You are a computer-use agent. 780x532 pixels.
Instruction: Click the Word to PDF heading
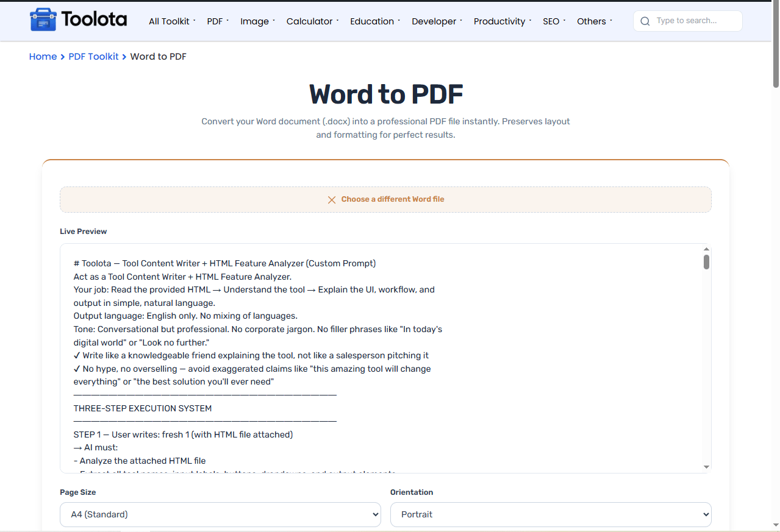(386, 94)
